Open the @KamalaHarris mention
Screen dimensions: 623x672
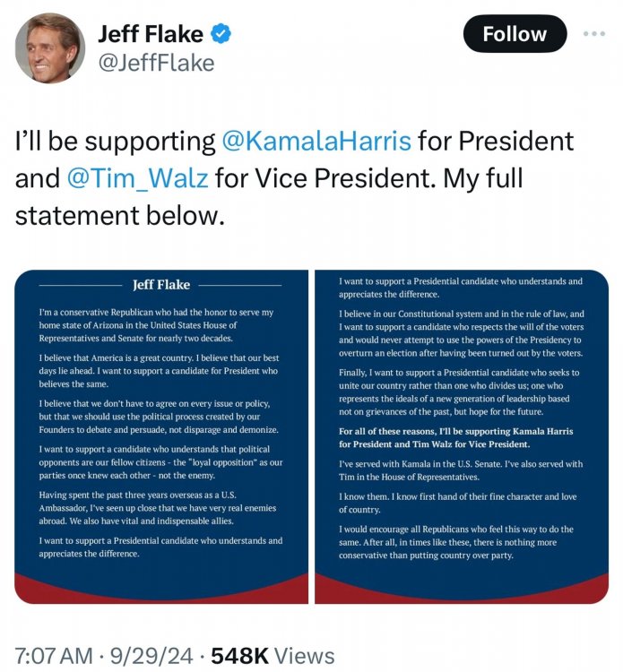click(x=315, y=142)
